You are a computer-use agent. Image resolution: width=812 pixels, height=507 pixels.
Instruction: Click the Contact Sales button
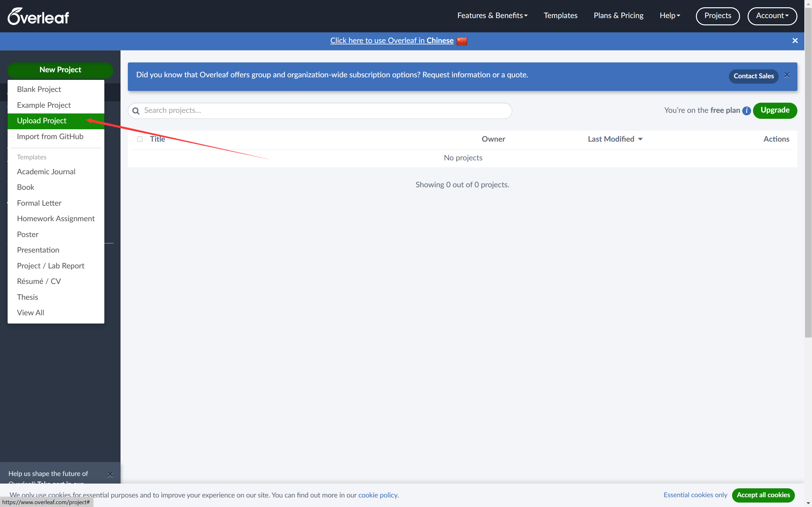tap(753, 76)
